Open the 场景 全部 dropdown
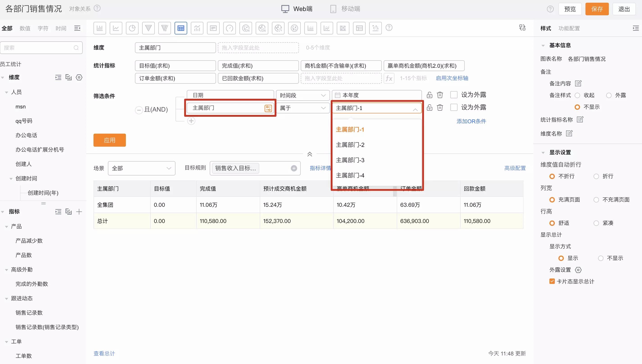This screenshot has width=642, height=364. (x=141, y=168)
